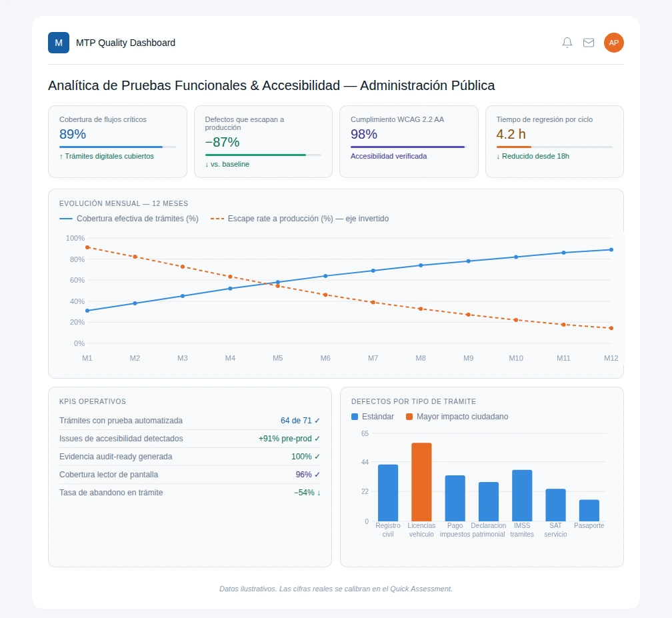Click the blue M logo icon
672x618 pixels.
coord(59,43)
